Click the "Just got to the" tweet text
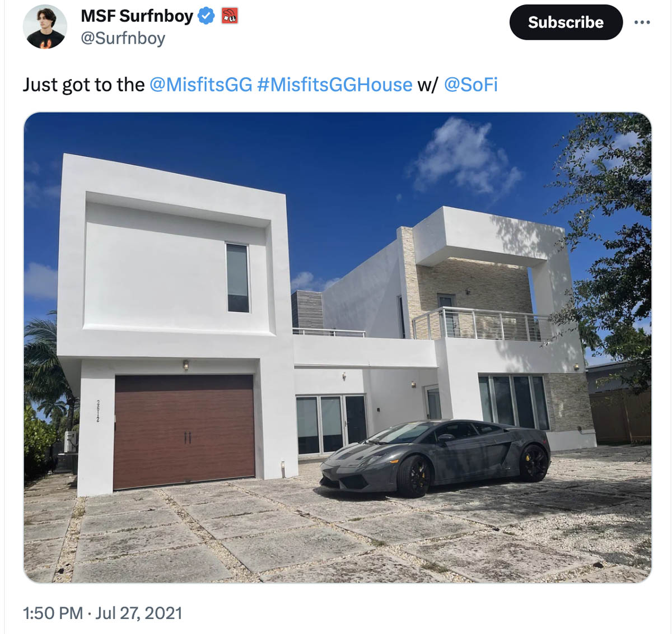Image resolution: width=672 pixels, height=634 pixels. coord(83,85)
